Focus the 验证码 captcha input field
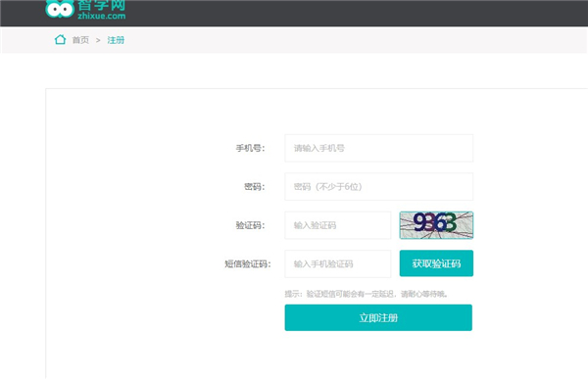Screen dimensions: 588x379 coord(338,225)
